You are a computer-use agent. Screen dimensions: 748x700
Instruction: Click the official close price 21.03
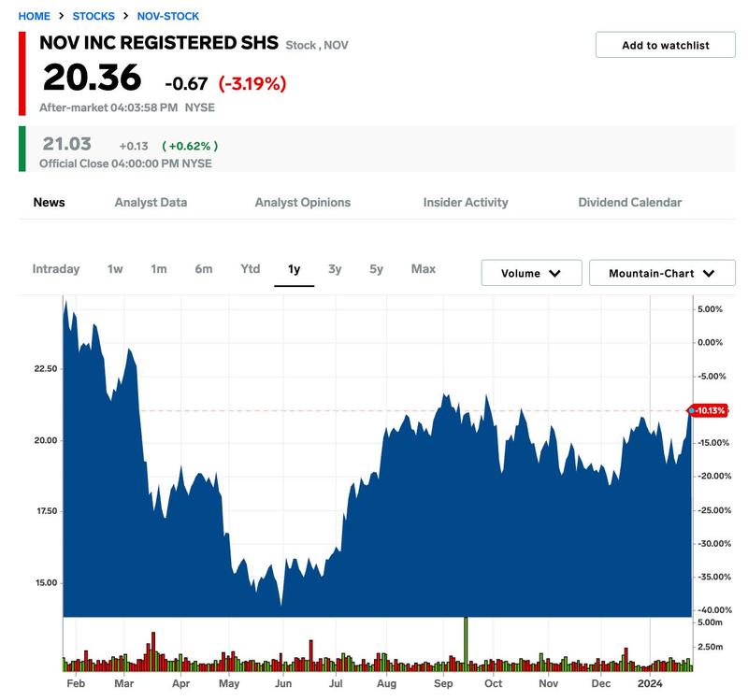pos(66,144)
